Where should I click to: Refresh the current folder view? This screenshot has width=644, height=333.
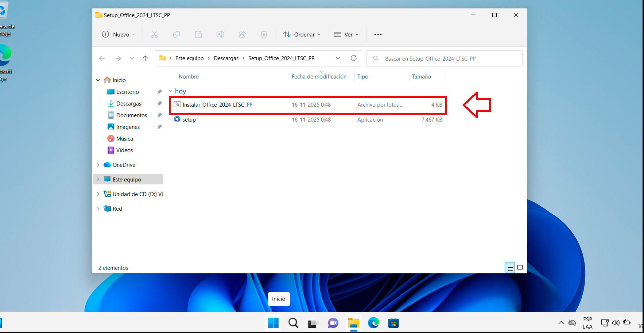353,58
